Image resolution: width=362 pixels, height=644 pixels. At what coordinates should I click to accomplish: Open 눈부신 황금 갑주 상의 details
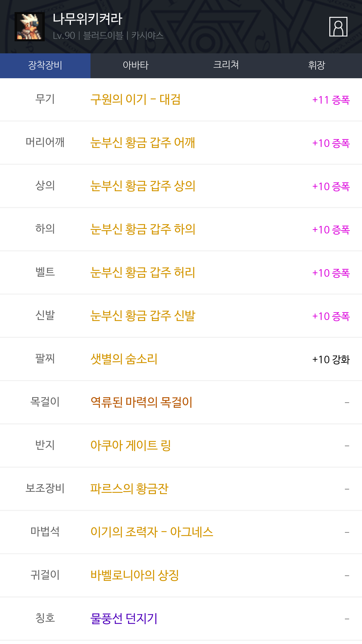click(143, 186)
